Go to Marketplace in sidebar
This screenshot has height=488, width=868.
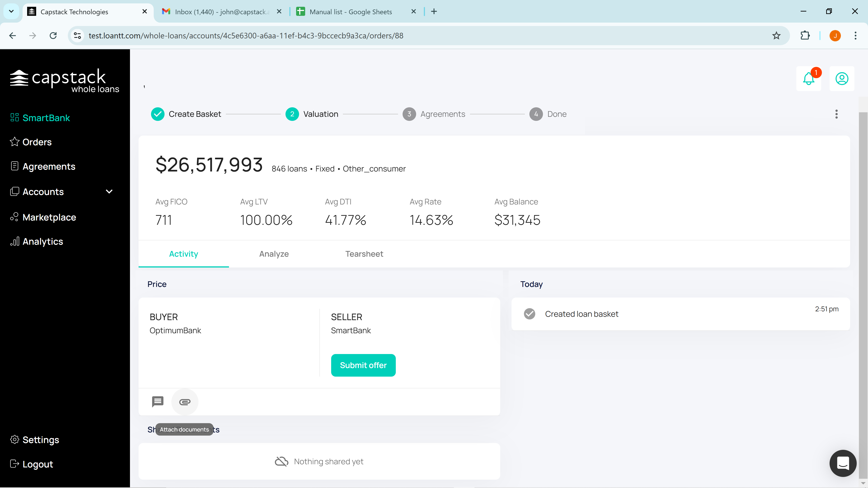point(49,217)
